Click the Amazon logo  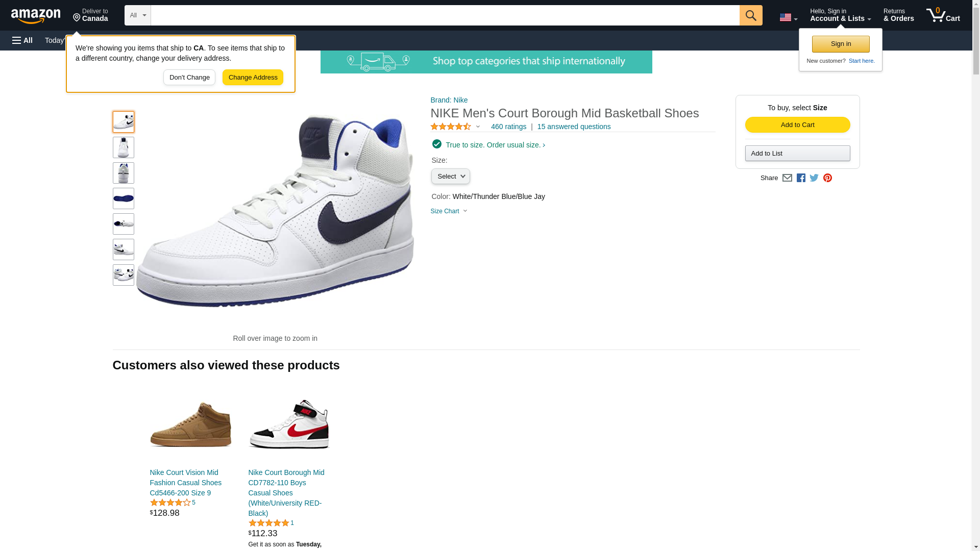tap(36, 16)
